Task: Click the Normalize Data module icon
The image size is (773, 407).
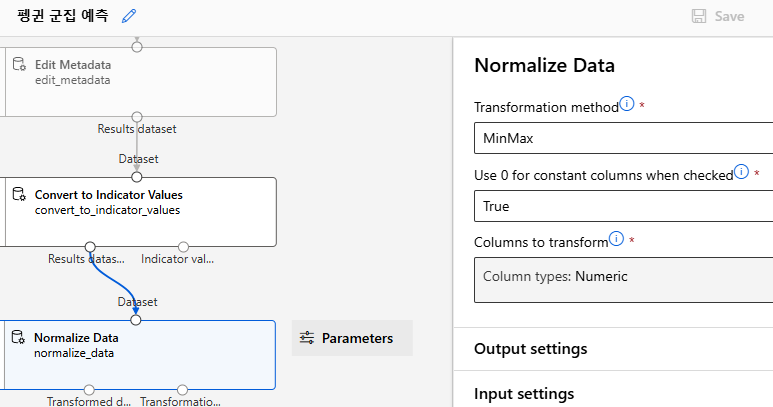Action: 18,337
